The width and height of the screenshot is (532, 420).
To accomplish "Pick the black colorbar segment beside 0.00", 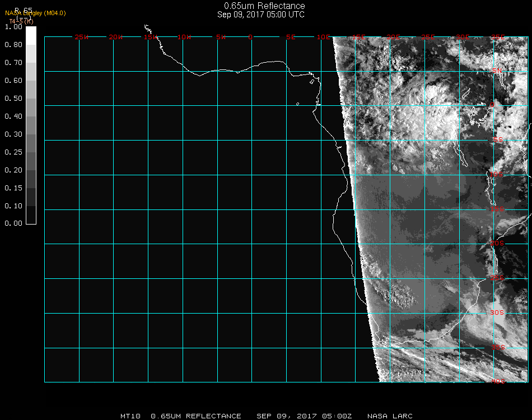I will [31, 215].
